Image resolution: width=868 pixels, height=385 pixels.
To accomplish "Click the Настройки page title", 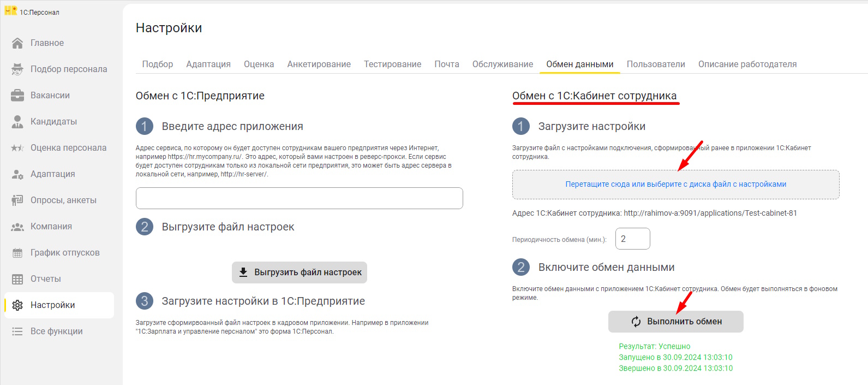I will click(169, 28).
